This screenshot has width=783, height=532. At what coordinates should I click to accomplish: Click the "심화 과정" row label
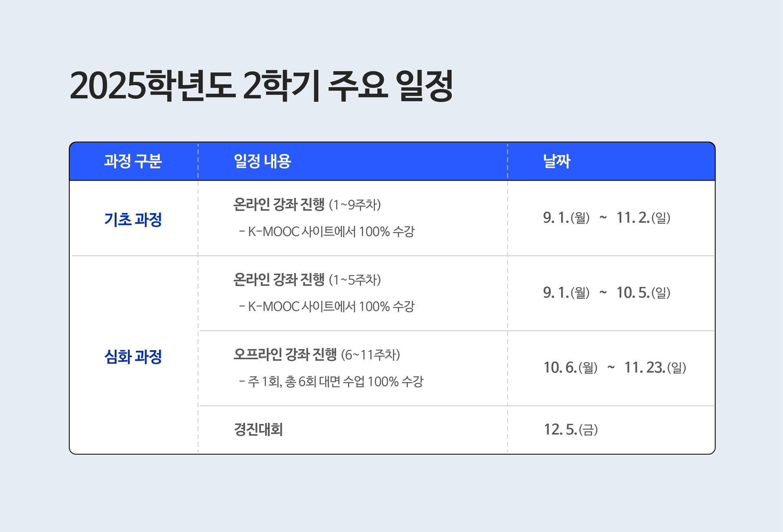pos(133,357)
